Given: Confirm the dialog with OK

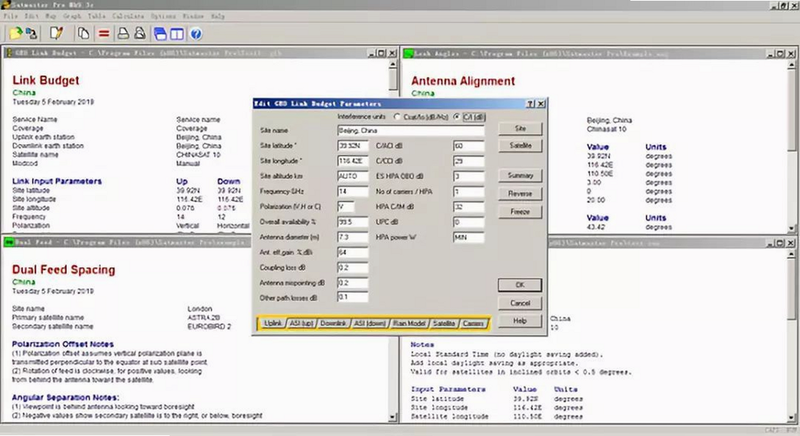Looking at the screenshot, I should click(x=520, y=285).
